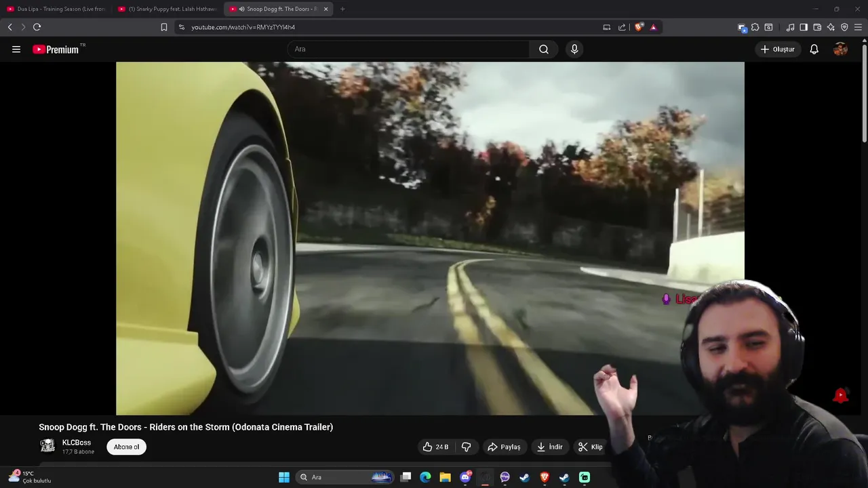Open the extensions puzzle icon
The height and width of the screenshot is (488, 868).
(755, 27)
